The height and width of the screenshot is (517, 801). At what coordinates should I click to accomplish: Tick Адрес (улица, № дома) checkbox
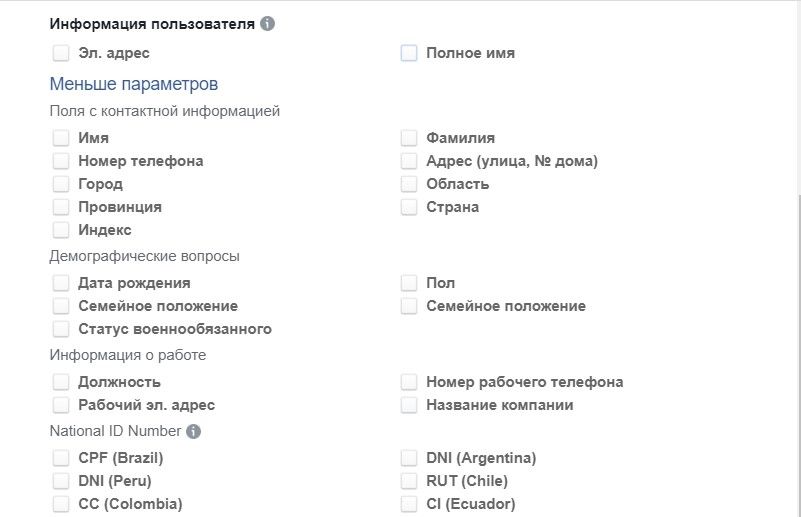click(x=409, y=160)
